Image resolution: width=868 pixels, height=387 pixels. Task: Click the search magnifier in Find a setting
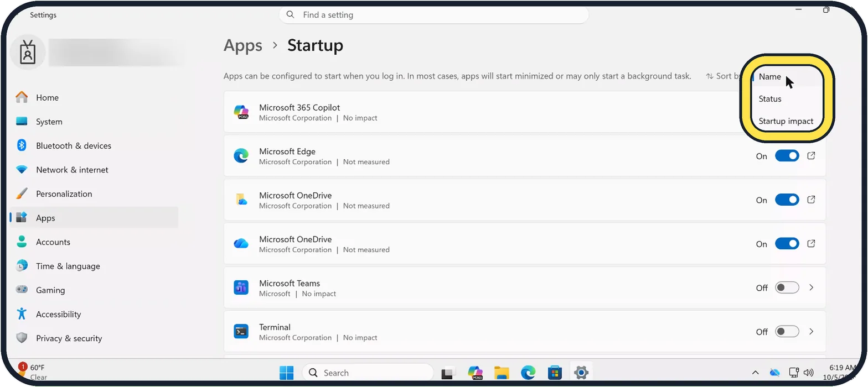[x=291, y=15]
